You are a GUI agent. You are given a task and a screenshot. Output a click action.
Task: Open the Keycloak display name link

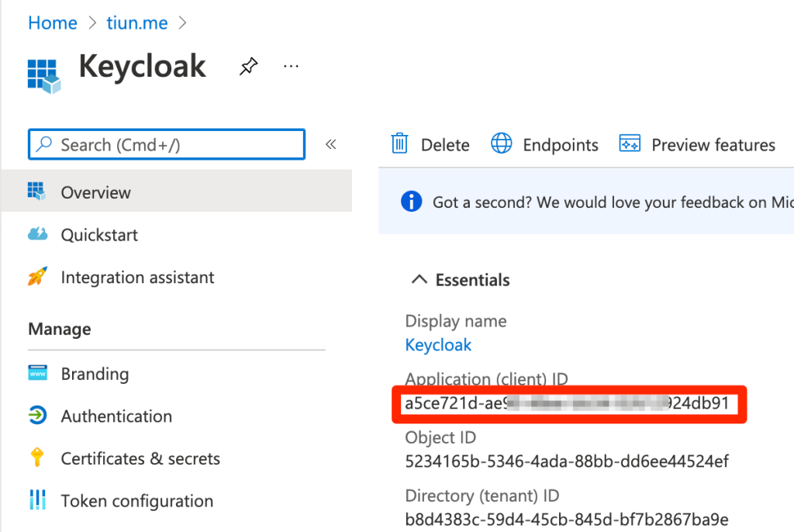coord(438,344)
